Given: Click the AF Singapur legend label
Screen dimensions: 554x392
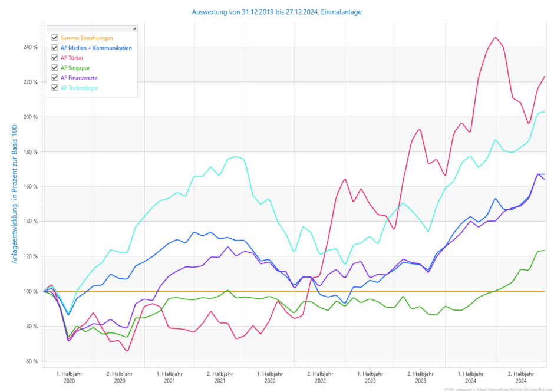Looking at the screenshot, I should 74,68.
